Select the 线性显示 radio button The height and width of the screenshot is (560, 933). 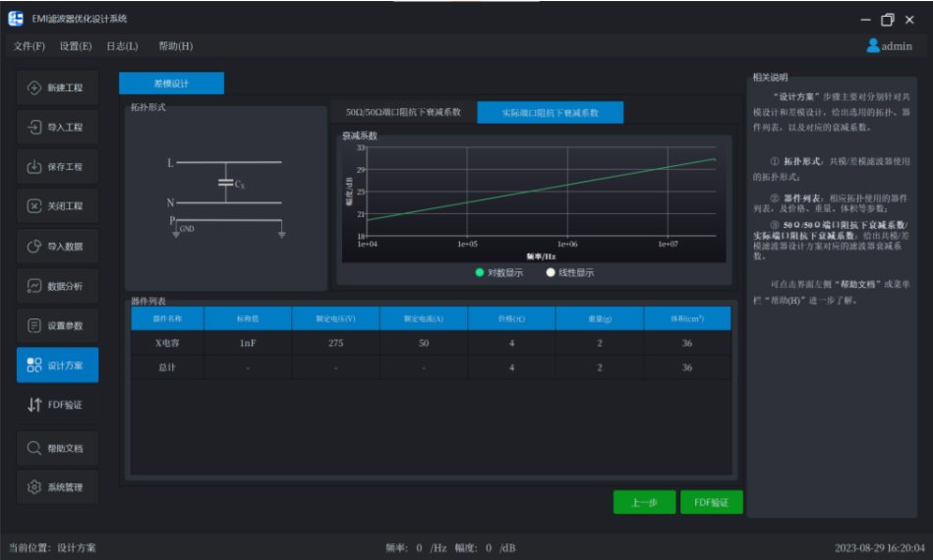click(x=551, y=272)
